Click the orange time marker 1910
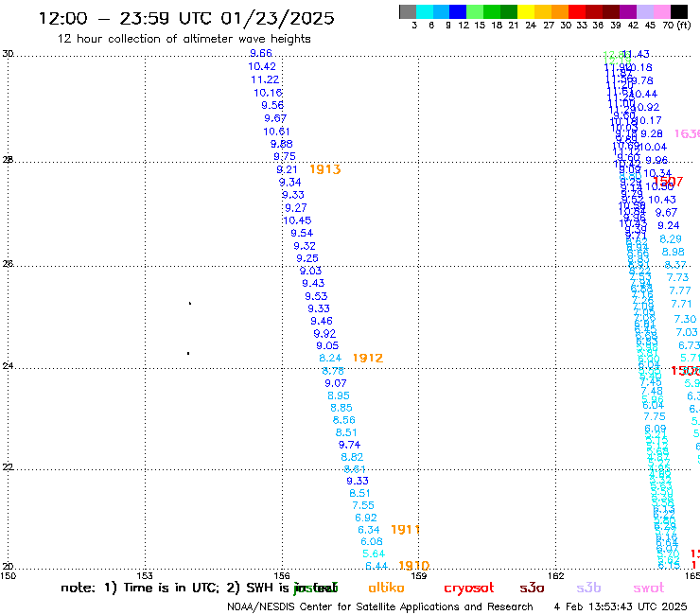The height and width of the screenshot is (615, 700). coord(413,566)
